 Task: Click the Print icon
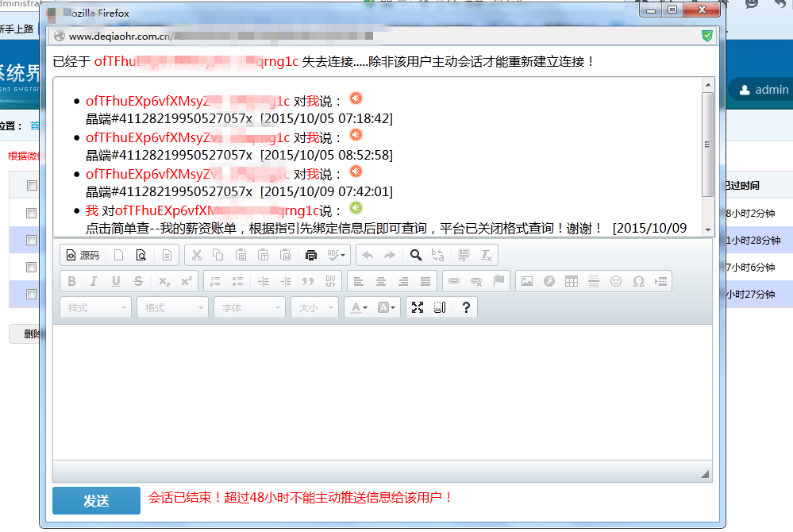[x=310, y=256]
